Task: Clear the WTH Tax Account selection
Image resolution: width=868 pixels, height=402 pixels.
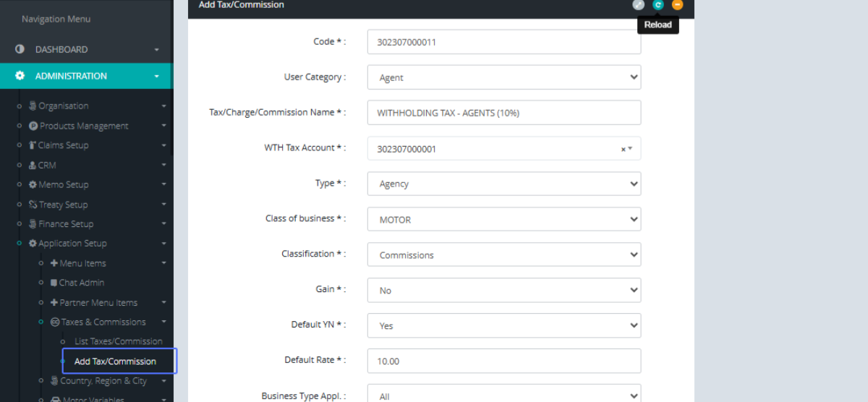Action: pyautogui.click(x=623, y=149)
